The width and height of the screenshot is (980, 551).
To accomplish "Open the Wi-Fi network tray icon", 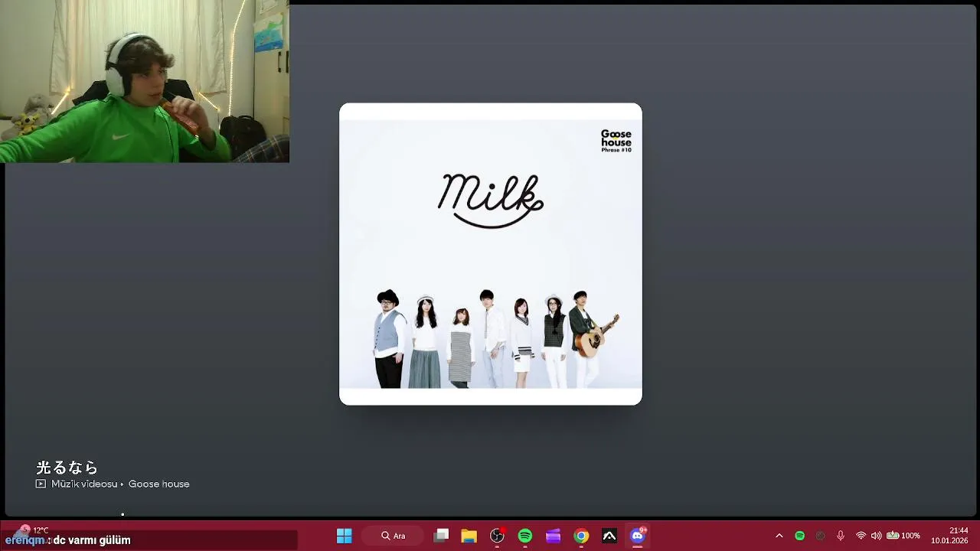I will coord(861,536).
